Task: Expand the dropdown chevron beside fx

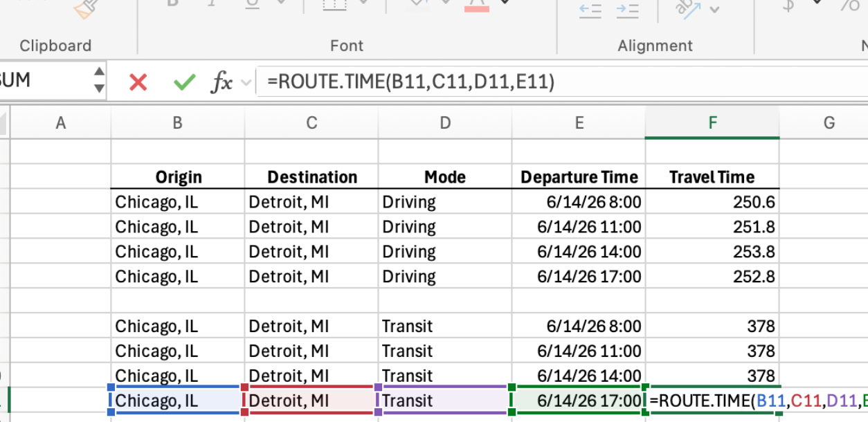Action: pos(246,83)
